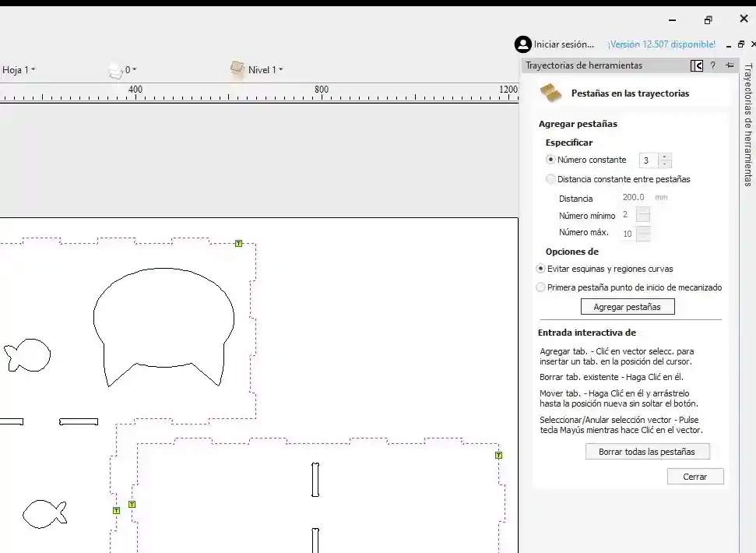Minimize the inner document window
The height and width of the screenshot is (553, 756).
click(x=729, y=45)
